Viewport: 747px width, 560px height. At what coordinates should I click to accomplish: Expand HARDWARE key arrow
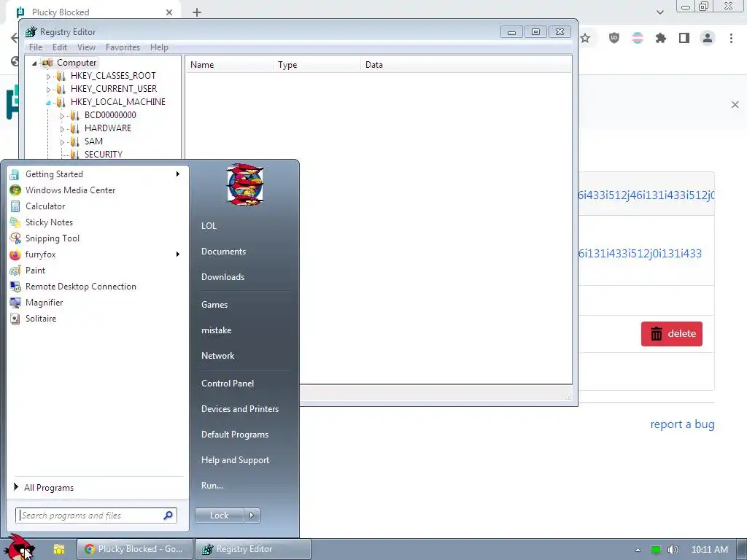click(x=62, y=128)
